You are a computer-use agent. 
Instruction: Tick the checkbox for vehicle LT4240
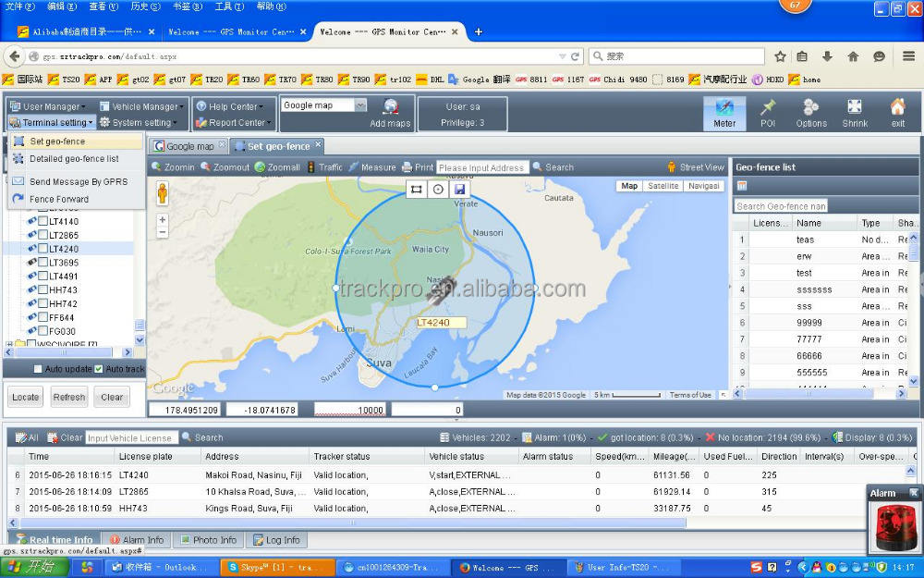[x=43, y=249]
